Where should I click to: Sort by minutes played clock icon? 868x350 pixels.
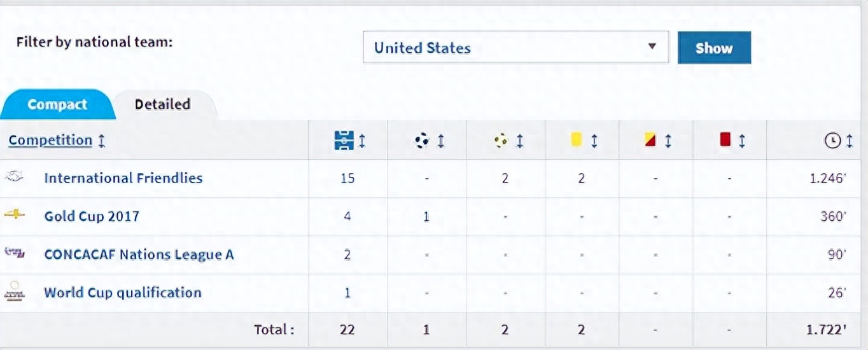click(832, 141)
